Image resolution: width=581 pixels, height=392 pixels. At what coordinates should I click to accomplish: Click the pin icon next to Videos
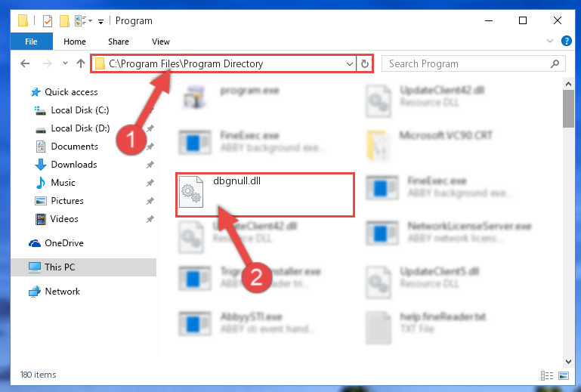[x=150, y=219]
